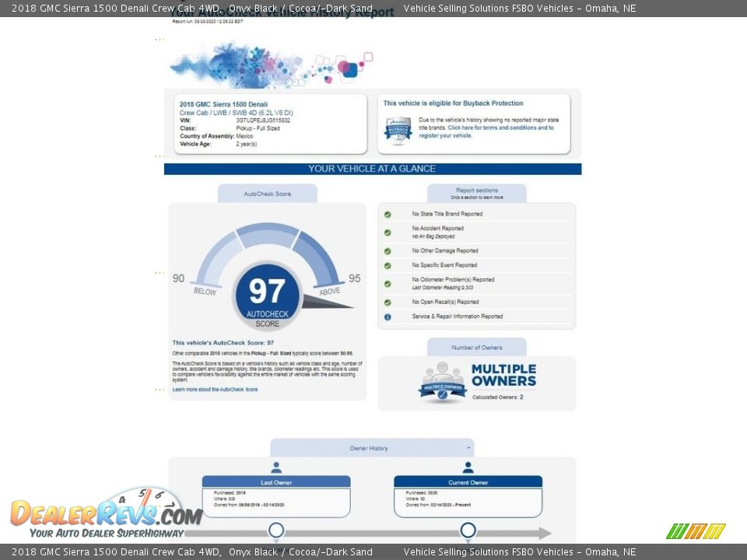
Task: Click the Current Owner 'Owned from' dates
Action: click(x=438, y=505)
